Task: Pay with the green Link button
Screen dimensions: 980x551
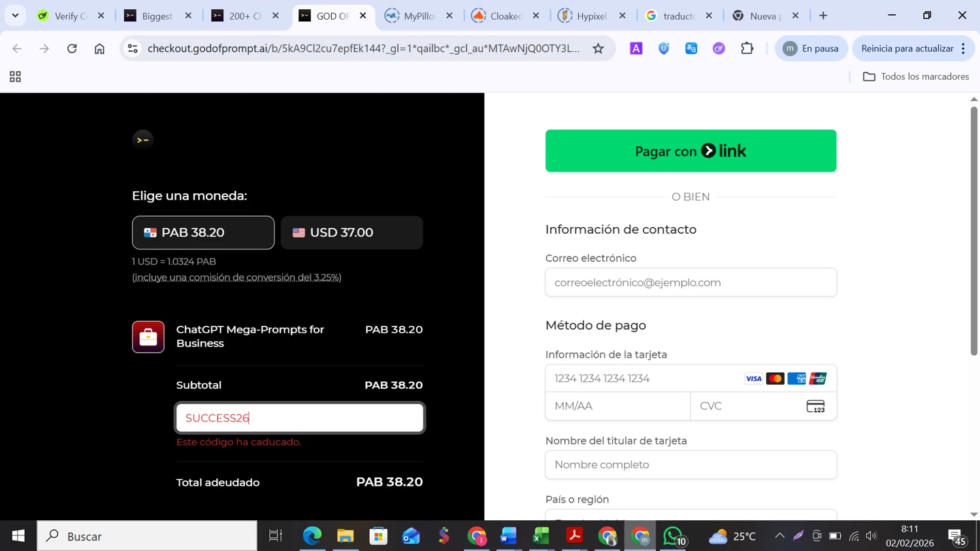Action: (691, 151)
